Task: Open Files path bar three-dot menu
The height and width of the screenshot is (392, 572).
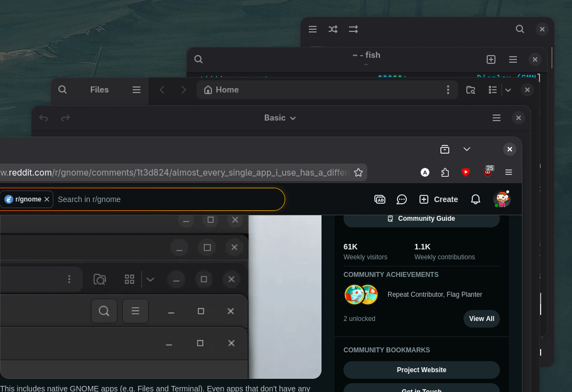Action: [x=448, y=90]
